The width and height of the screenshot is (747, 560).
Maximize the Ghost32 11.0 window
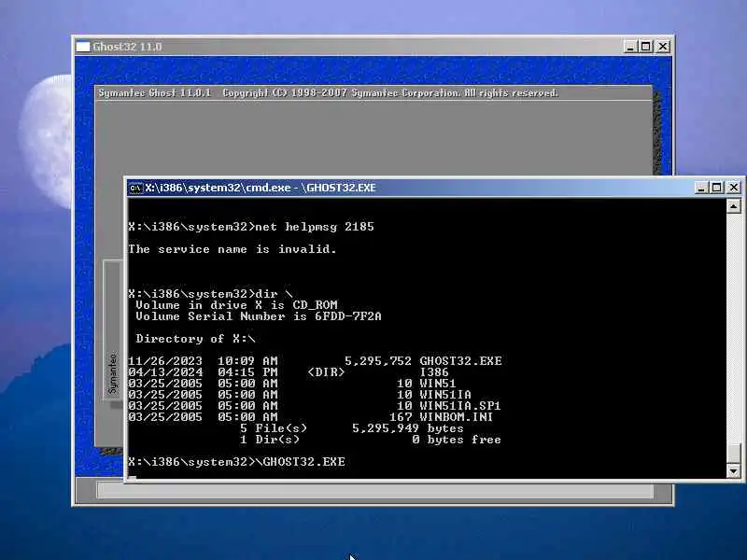pyautogui.click(x=646, y=47)
